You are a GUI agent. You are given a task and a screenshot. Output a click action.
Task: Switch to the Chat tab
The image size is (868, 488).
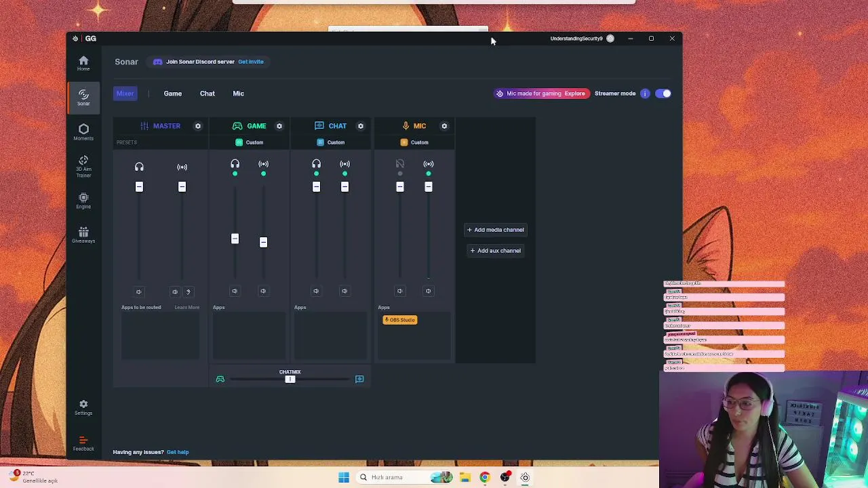point(208,94)
